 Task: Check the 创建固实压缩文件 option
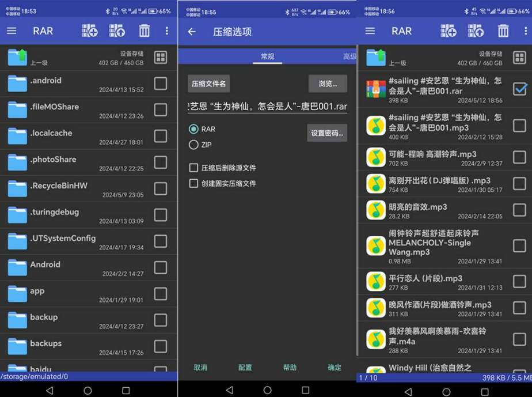pyautogui.click(x=194, y=183)
